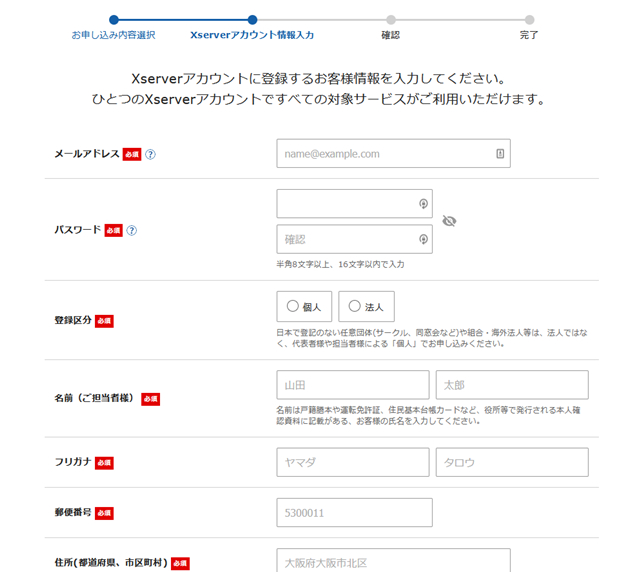This screenshot has width=640, height=572.
Task: Click the 住所(都道府県、市区町村) label
Action: [x=111, y=563]
